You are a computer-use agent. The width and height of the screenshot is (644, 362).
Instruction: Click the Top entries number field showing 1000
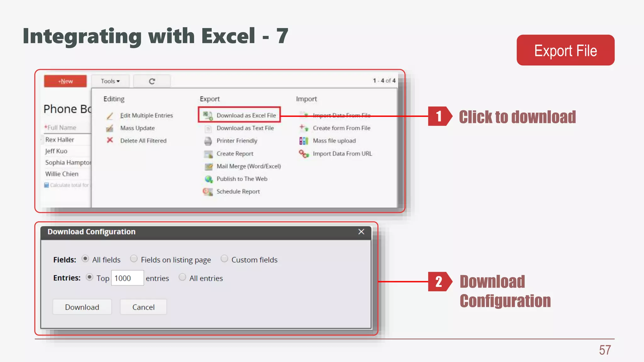(x=127, y=278)
